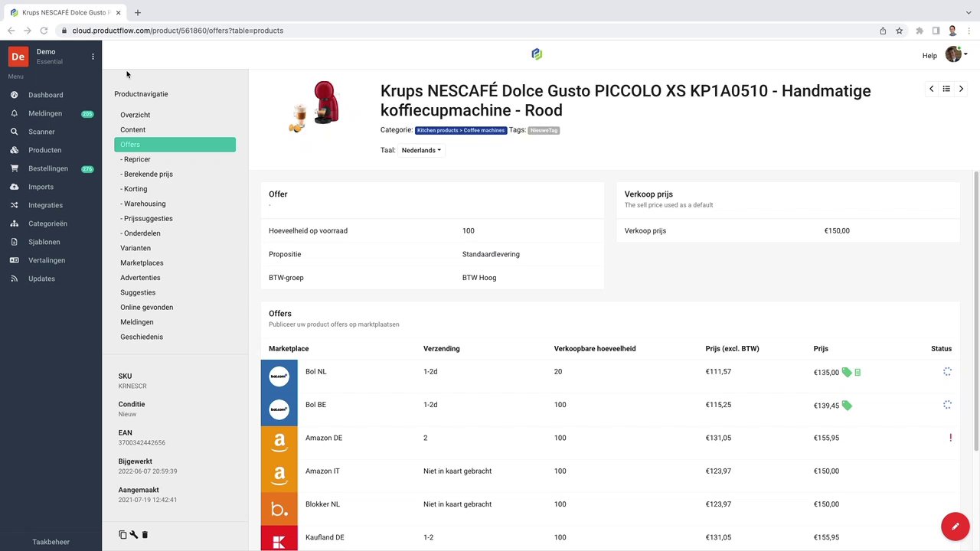Open Bestellingen via the shopping cart icon

15,168
